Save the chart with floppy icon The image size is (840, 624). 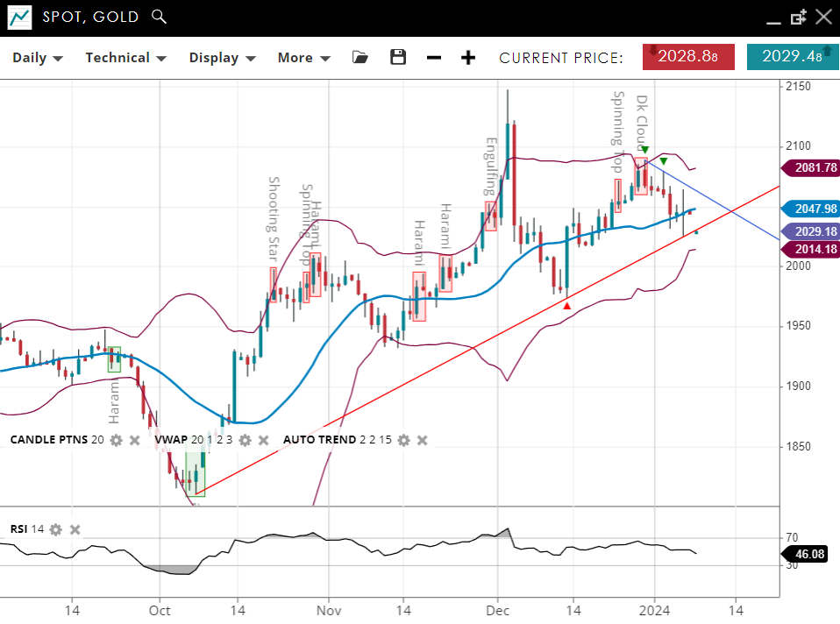(398, 58)
